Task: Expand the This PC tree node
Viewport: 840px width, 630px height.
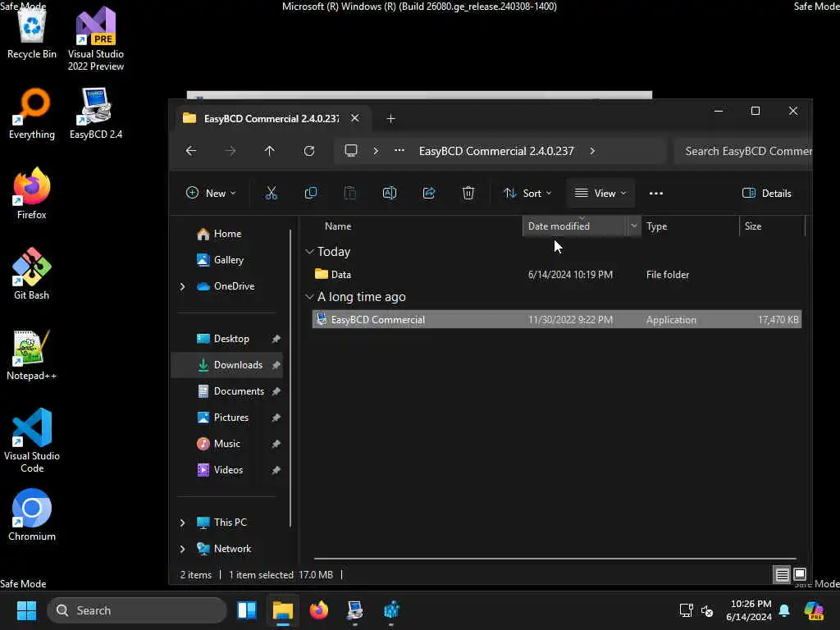Action: point(182,523)
